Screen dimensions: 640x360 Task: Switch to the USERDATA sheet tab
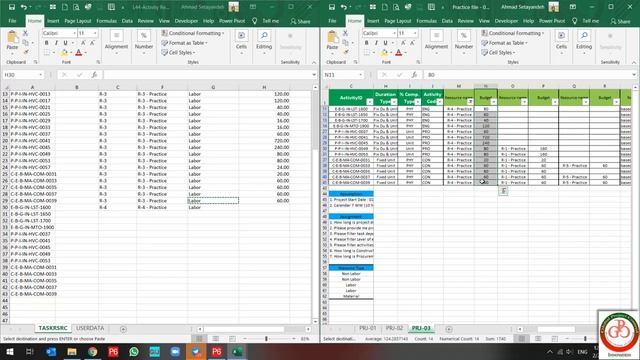[90, 328]
